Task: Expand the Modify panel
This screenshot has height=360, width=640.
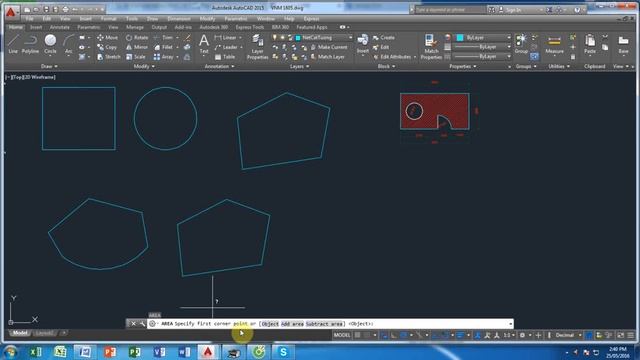Action: [144, 66]
